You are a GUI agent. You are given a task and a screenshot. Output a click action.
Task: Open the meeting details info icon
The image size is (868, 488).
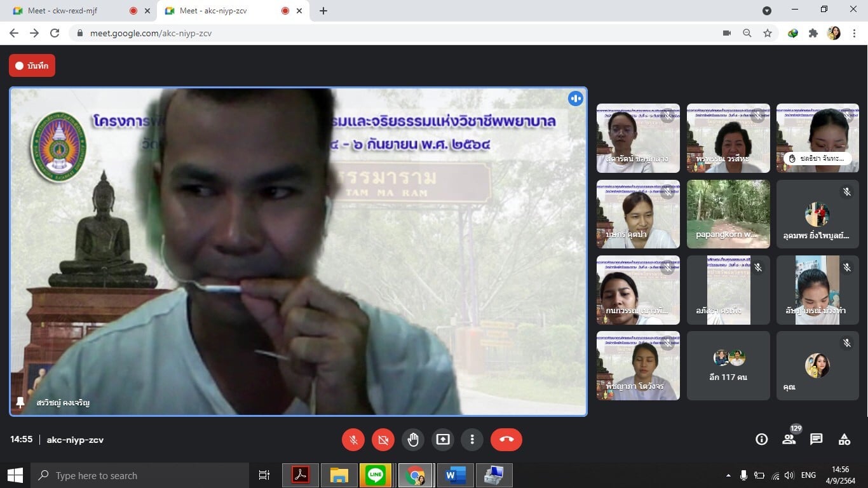coord(761,440)
